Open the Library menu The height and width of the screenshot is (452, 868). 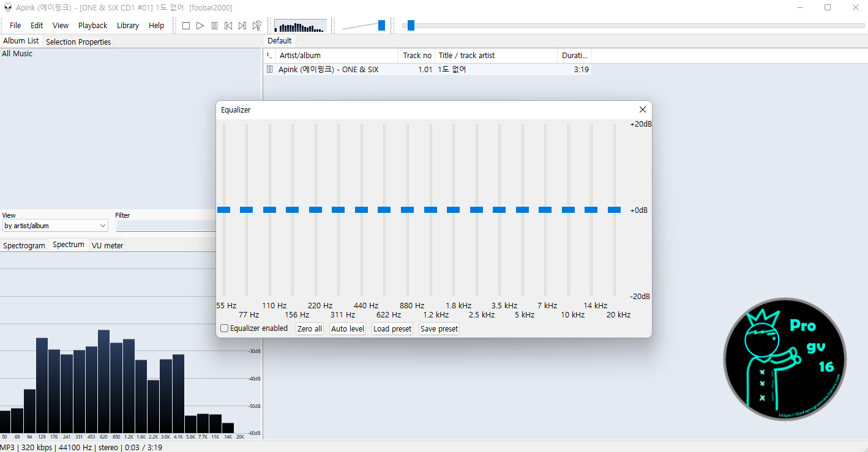(x=128, y=26)
